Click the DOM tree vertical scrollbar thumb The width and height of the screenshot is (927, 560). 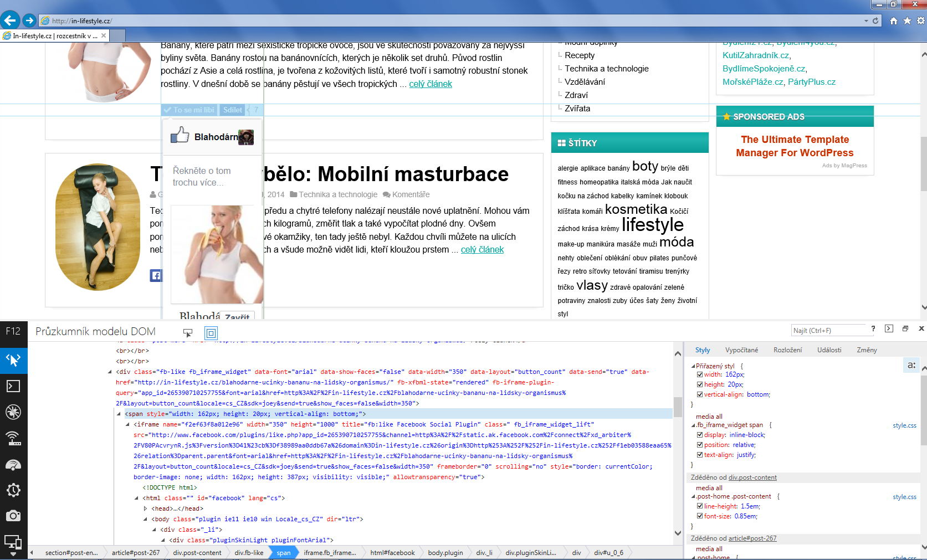(678, 407)
